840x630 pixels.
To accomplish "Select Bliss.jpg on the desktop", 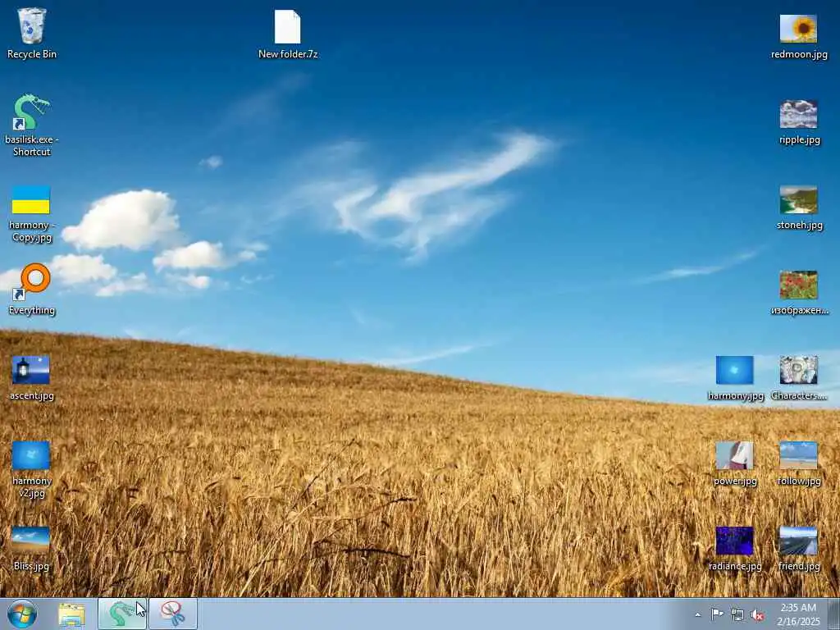I will click(32, 548).
